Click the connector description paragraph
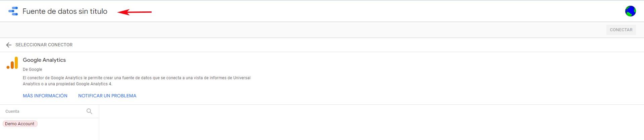The image size is (644, 140). coord(137,81)
